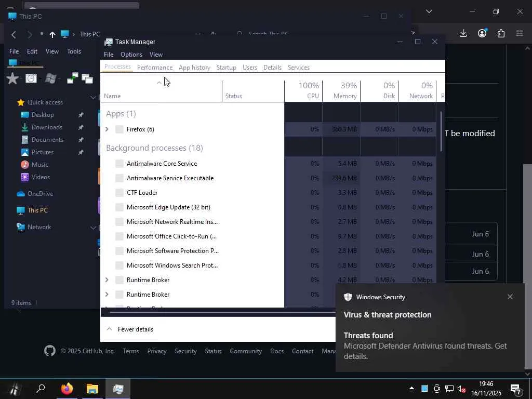Select Music in the navigation pane
The image size is (532, 399).
[39, 165]
